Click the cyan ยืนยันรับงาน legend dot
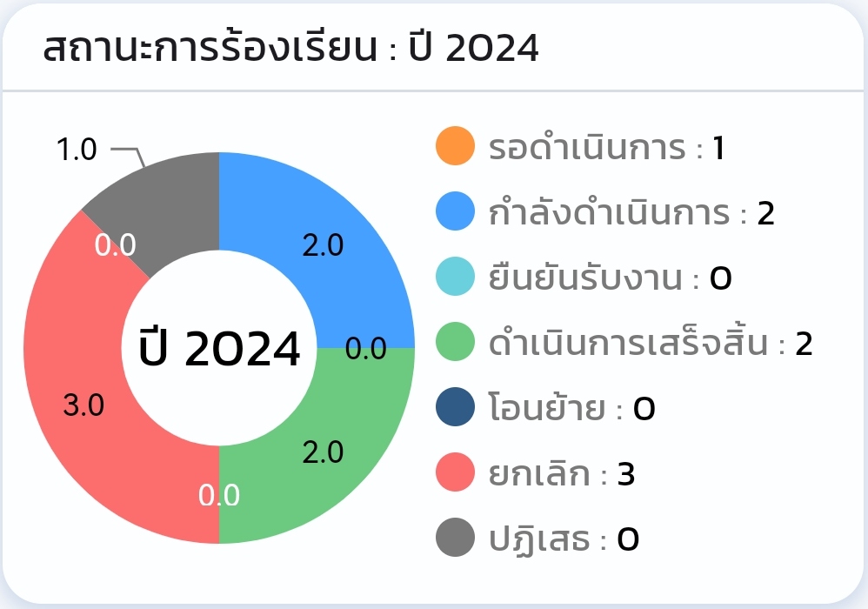Image resolution: width=868 pixels, height=609 pixels. coord(455,277)
